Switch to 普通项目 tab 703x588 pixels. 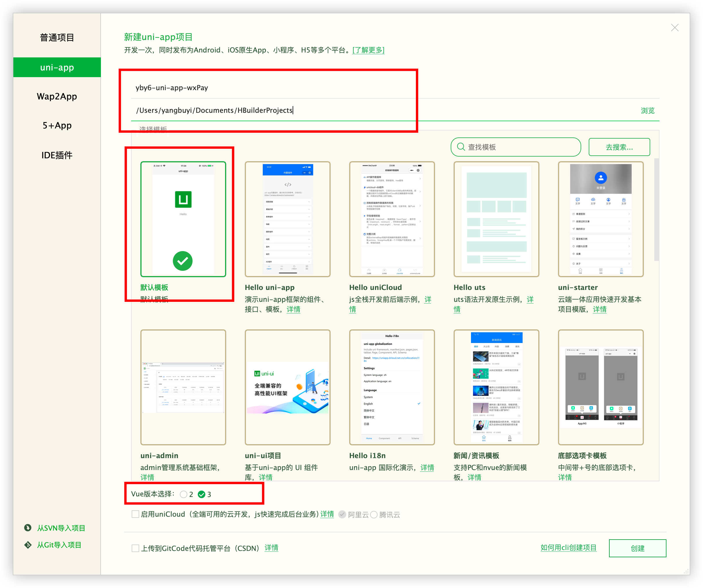(57, 37)
